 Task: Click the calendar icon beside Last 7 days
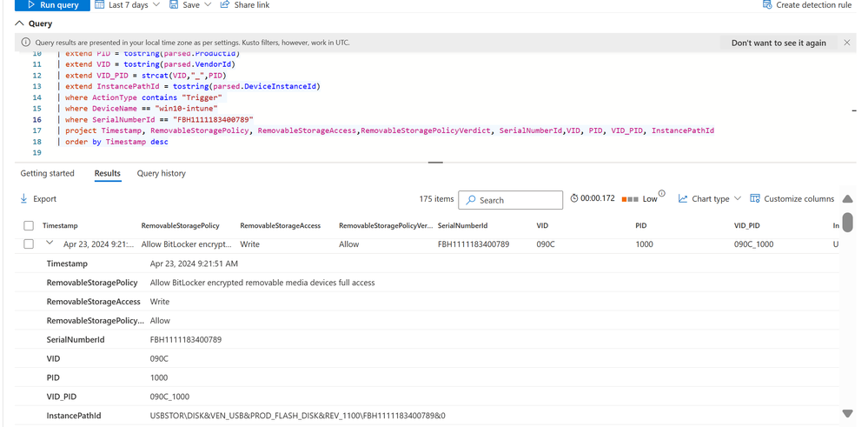pyautogui.click(x=100, y=4)
